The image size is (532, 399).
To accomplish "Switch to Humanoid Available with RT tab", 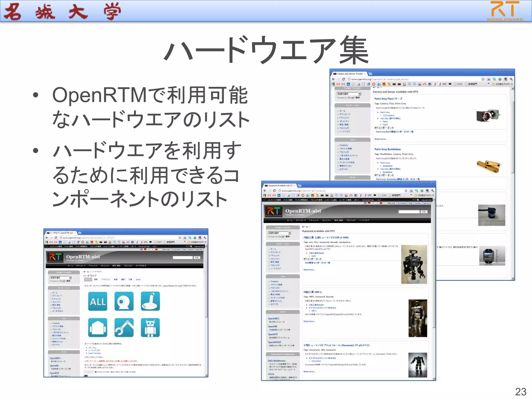I will (280, 185).
